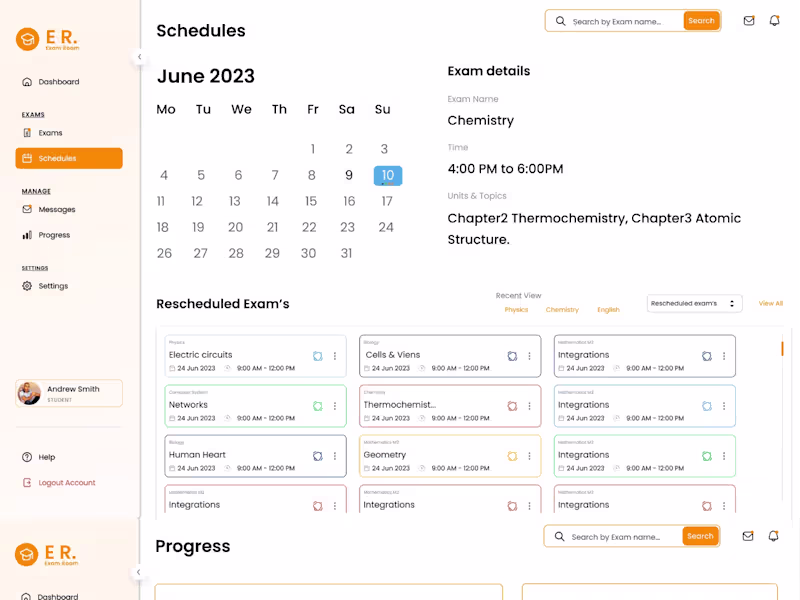The height and width of the screenshot is (600, 800).
Task: Select June 24 on the calendar
Action: (386, 227)
